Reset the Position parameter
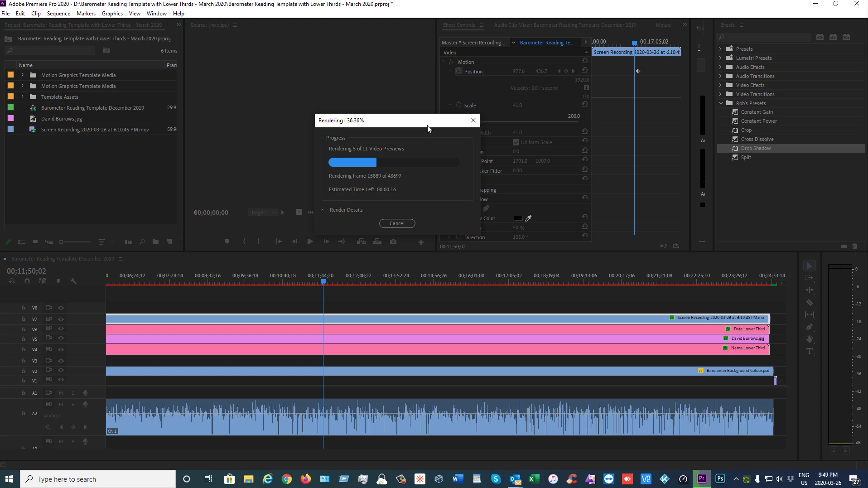 [585, 71]
